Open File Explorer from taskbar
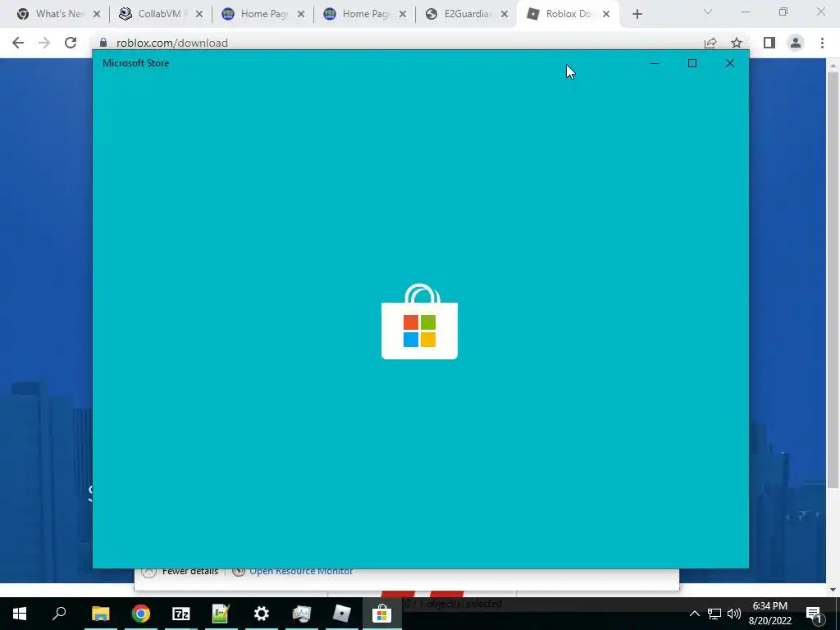Screen dimensions: 840x630 (x=100, y=614)
